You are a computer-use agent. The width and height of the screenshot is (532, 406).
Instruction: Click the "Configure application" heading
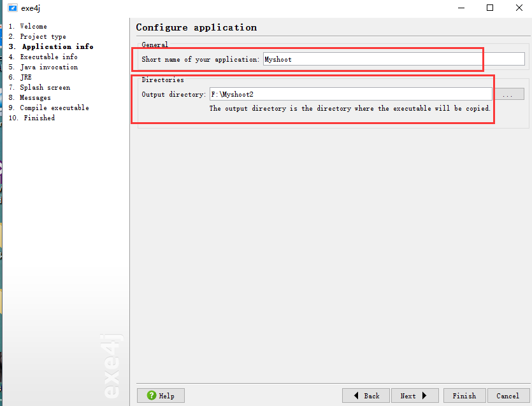click(196, 27)
